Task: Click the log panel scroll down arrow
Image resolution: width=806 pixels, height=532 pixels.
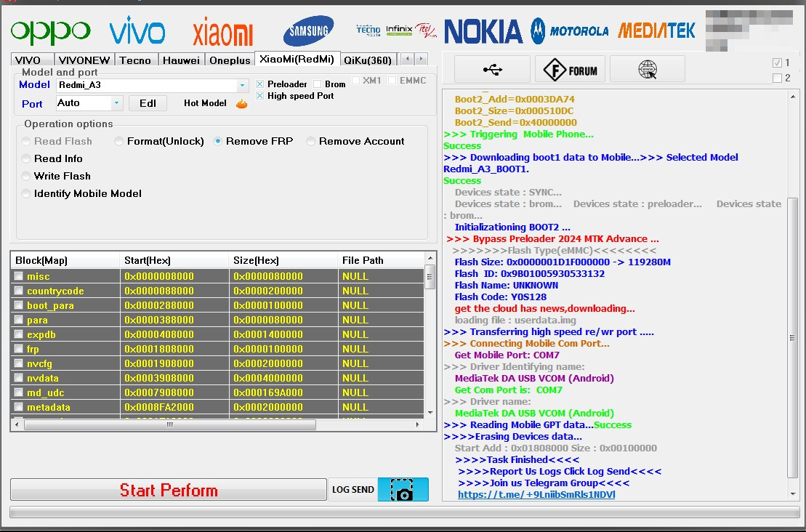Action: pos(792,494)
